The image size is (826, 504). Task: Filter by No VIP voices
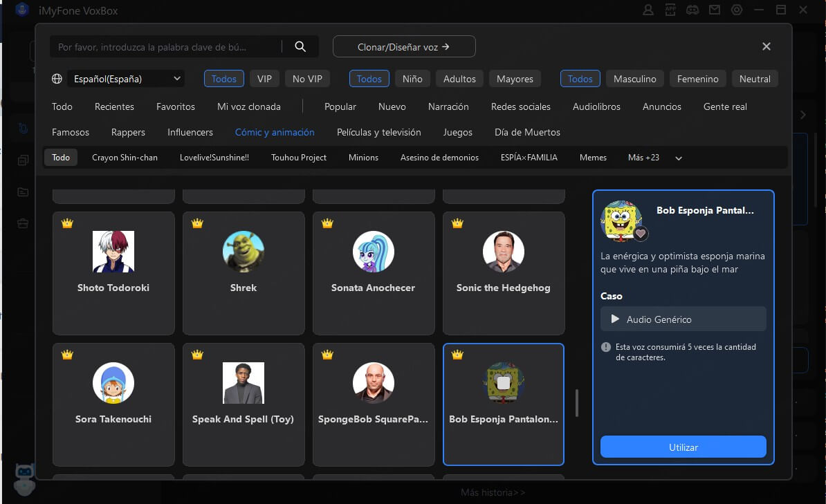pyautogui.click(x=307, y=79)
